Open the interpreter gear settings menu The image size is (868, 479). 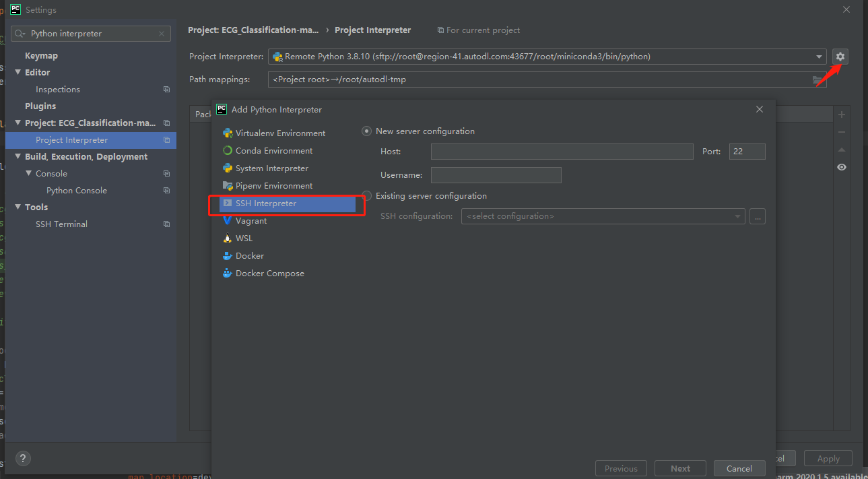point(840,57)
